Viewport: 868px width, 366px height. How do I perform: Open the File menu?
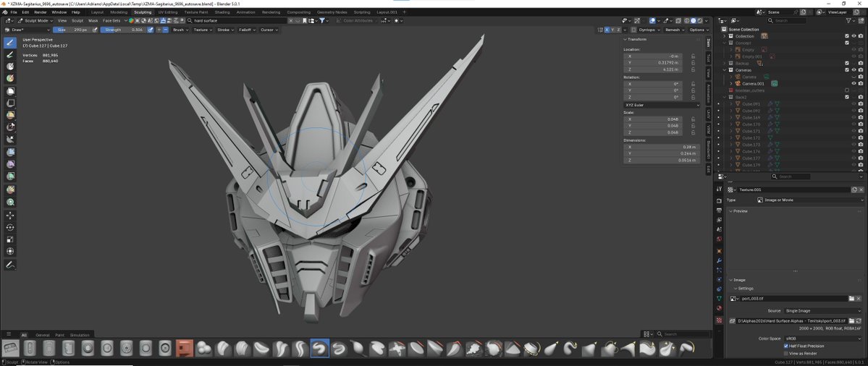pos(13,12)
